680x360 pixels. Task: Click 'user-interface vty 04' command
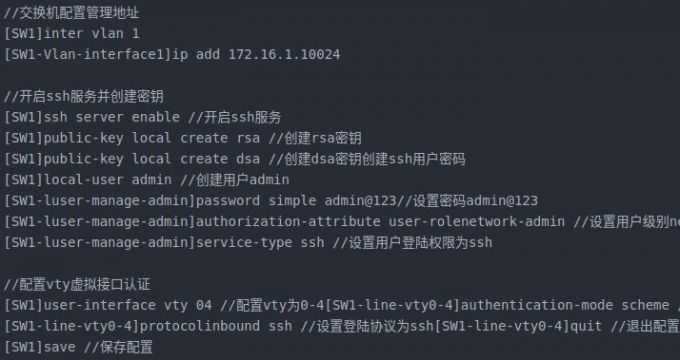(128, 305)
